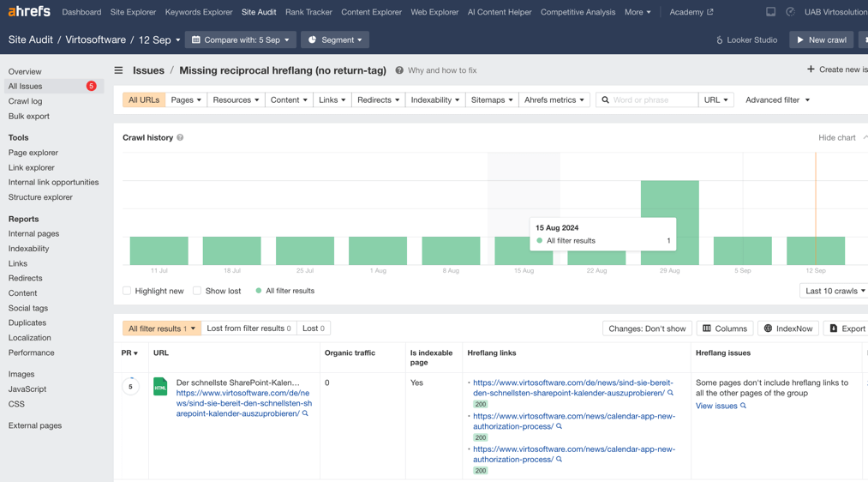Open Bulk export in the sidebar

(29, 116)
